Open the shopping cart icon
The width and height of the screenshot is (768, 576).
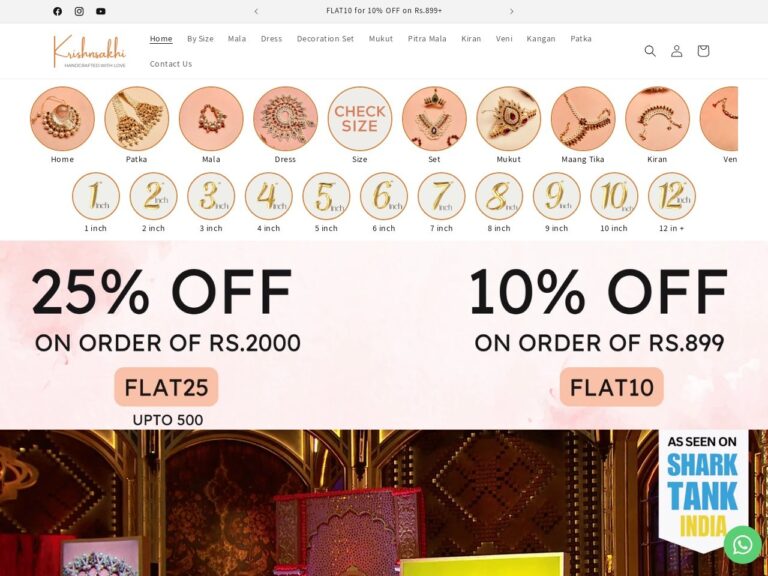click(703, 51)
